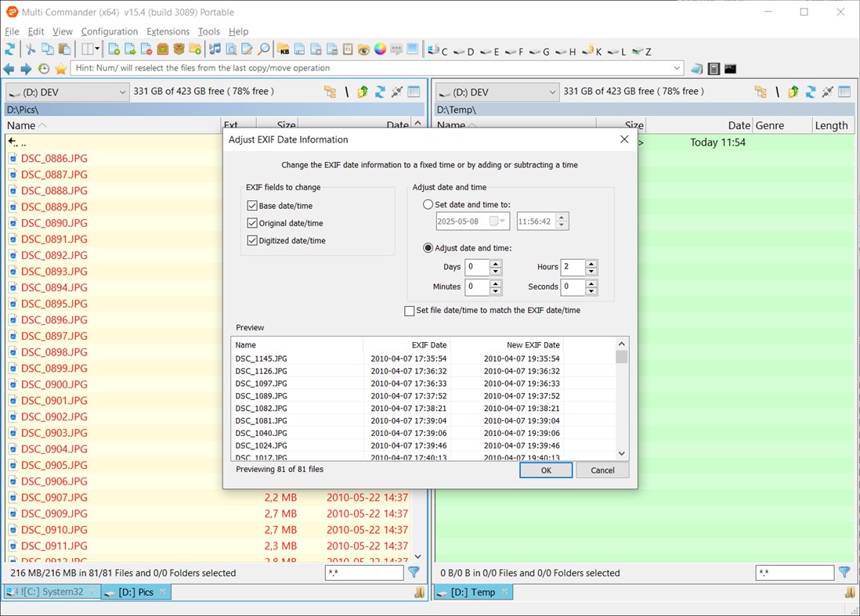860x616 pixels.
Task: Switch to drive Z in drive bar
Action: click(x=641, y=52)
